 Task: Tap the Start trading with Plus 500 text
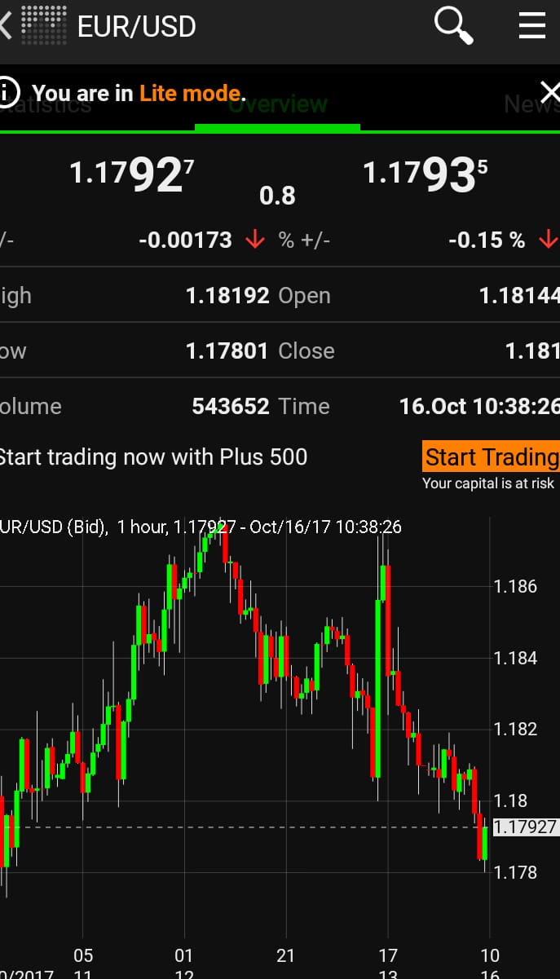pos(153,456)
